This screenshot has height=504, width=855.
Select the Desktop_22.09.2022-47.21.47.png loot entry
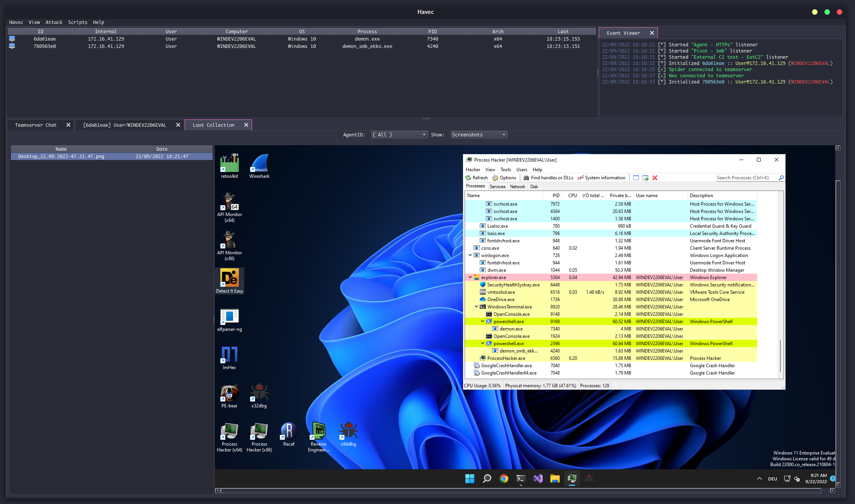61,157
